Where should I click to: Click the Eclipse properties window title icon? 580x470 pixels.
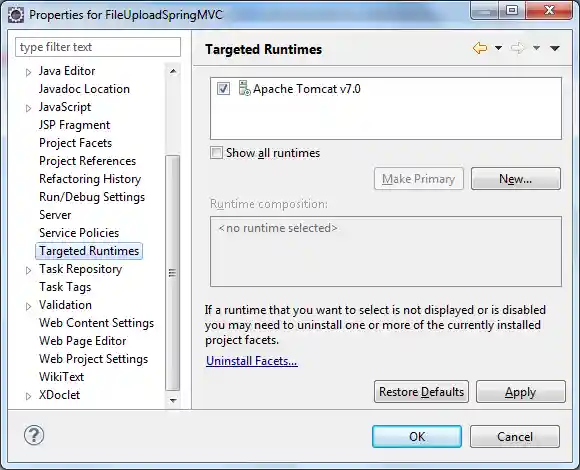16,15
